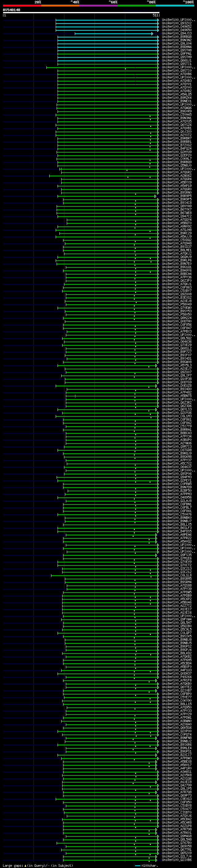Click the white query sequence bar
The image size is (197, 868).
[x=81, y=12]
